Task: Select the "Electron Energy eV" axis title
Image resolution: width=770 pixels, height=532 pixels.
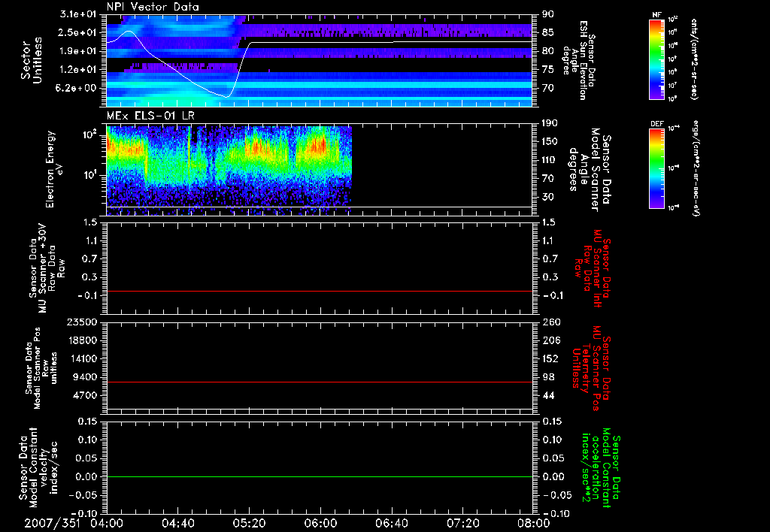Action: coord(56,169)
